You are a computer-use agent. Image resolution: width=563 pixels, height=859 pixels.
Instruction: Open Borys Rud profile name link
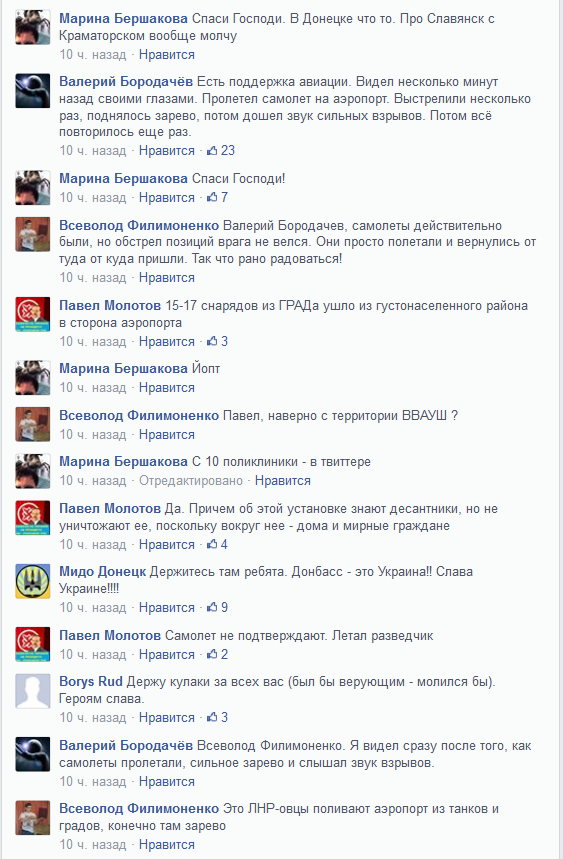91,682
